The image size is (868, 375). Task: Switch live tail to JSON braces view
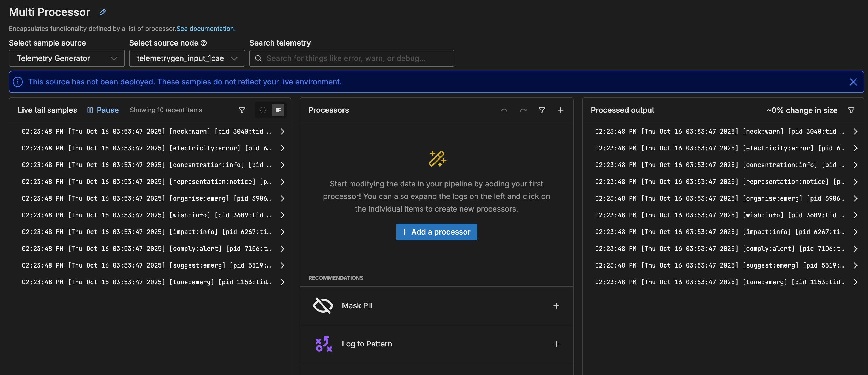tap(263, 110)
